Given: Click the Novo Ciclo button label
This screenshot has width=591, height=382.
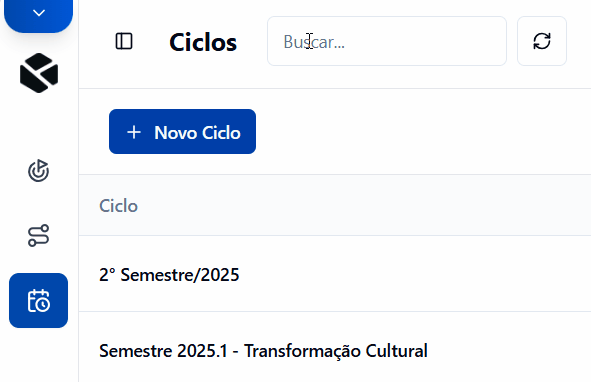Looking at the screenshot, I should tap(197, 133).
